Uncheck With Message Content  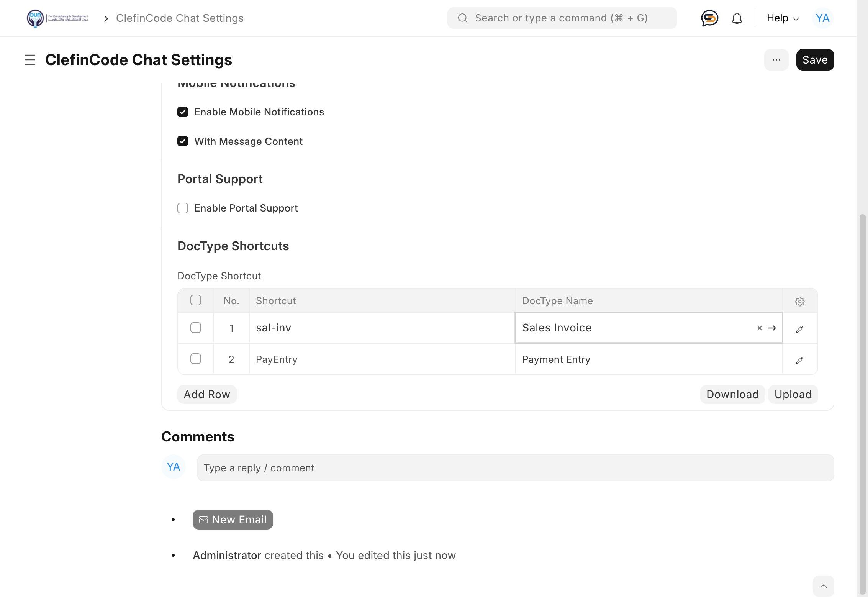[183, 141]
